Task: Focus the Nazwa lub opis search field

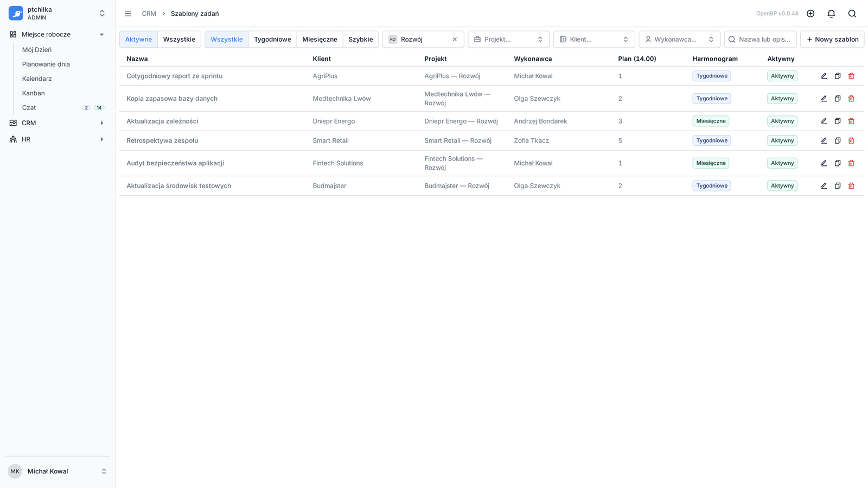Action: tap(760, 40)
